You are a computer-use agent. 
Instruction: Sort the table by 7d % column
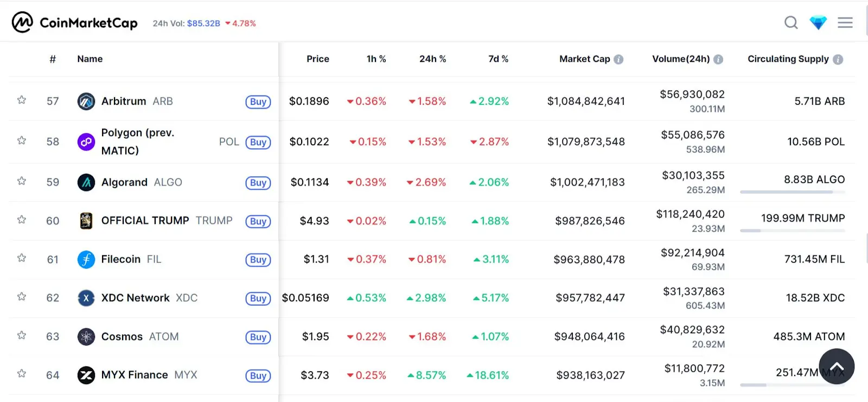[497, 59]
